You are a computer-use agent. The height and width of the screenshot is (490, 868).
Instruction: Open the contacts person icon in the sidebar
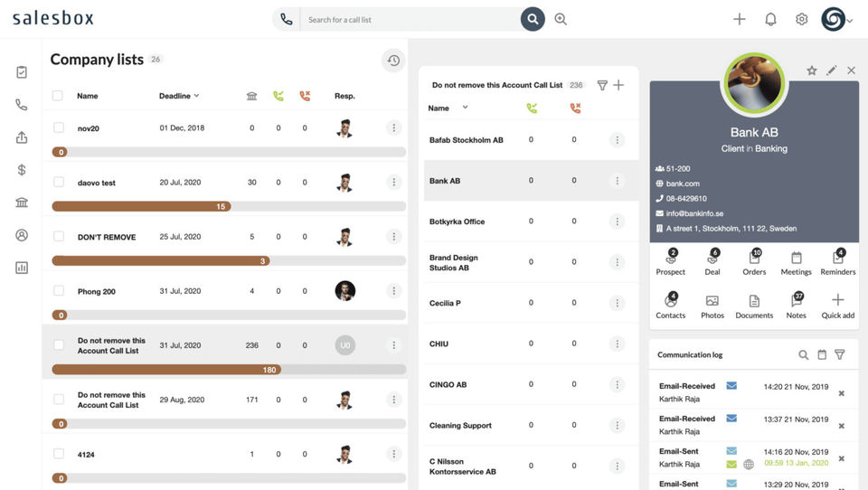click(22, 235)
